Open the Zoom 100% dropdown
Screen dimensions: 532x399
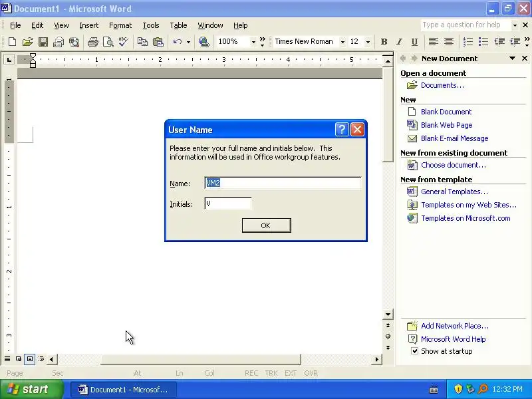pos(253,42)
